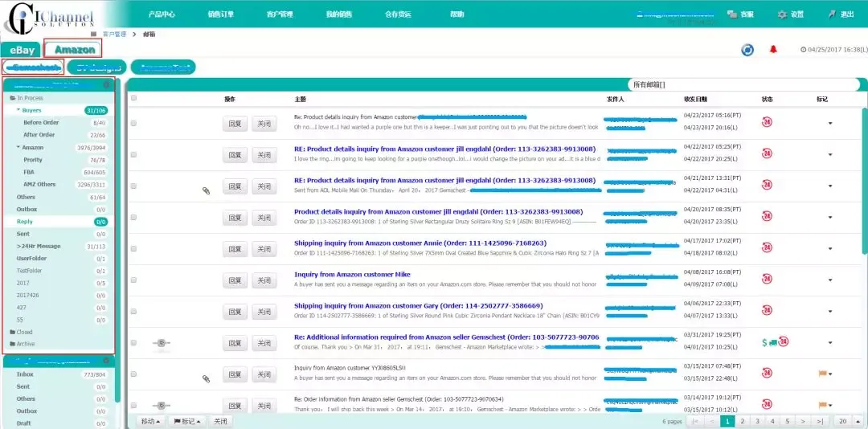Open the 移动 move dropdown

pyautogui.click(x=150, y=421)
